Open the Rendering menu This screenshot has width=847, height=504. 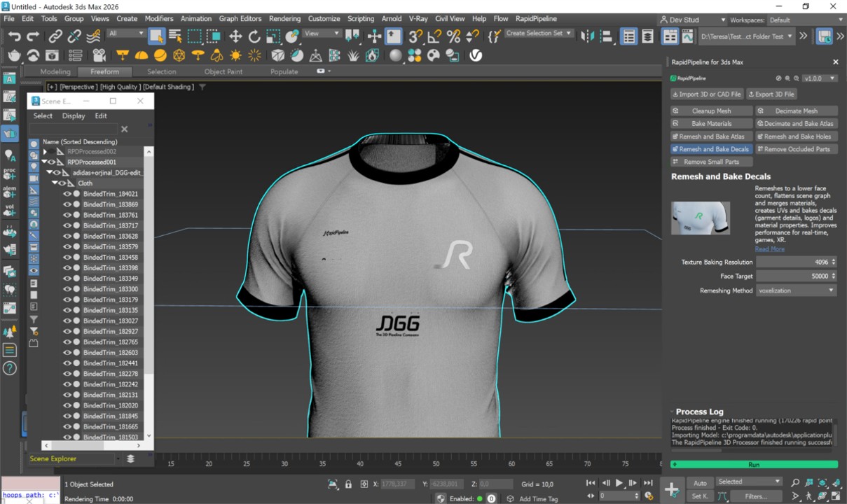[284, 19]
